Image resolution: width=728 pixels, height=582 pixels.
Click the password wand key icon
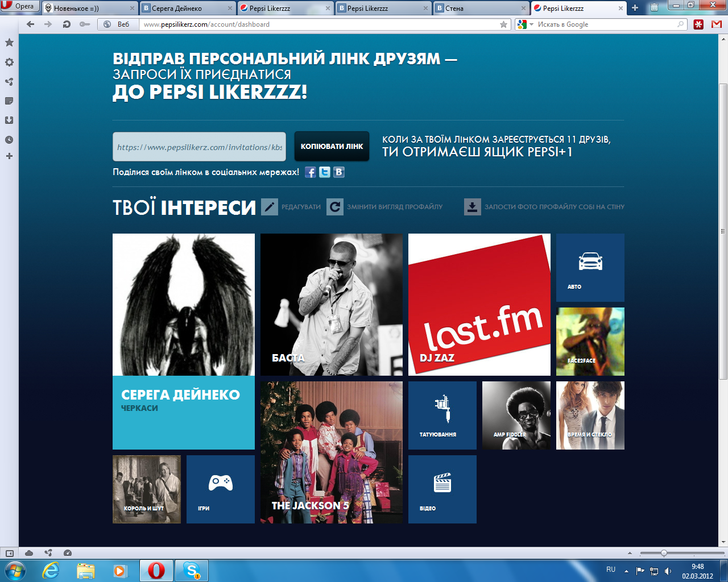pos(85,24)
